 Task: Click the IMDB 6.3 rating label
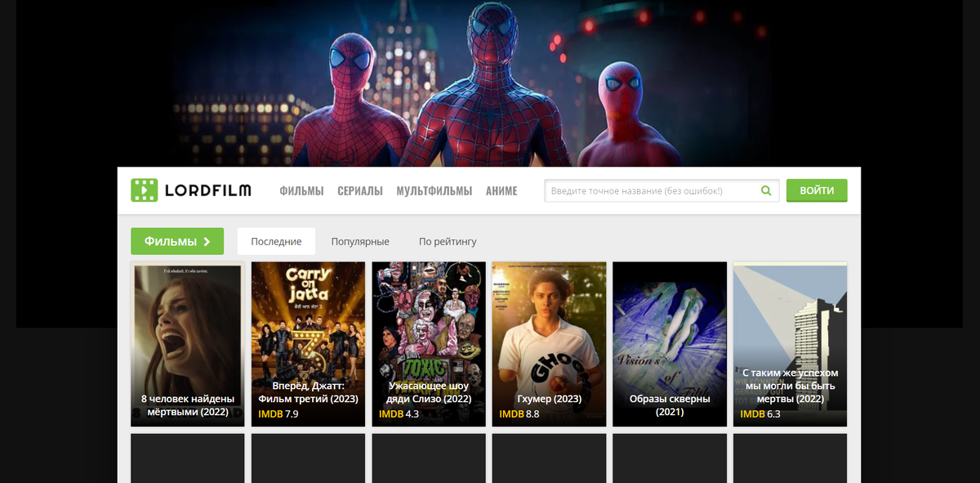[760, 414]
